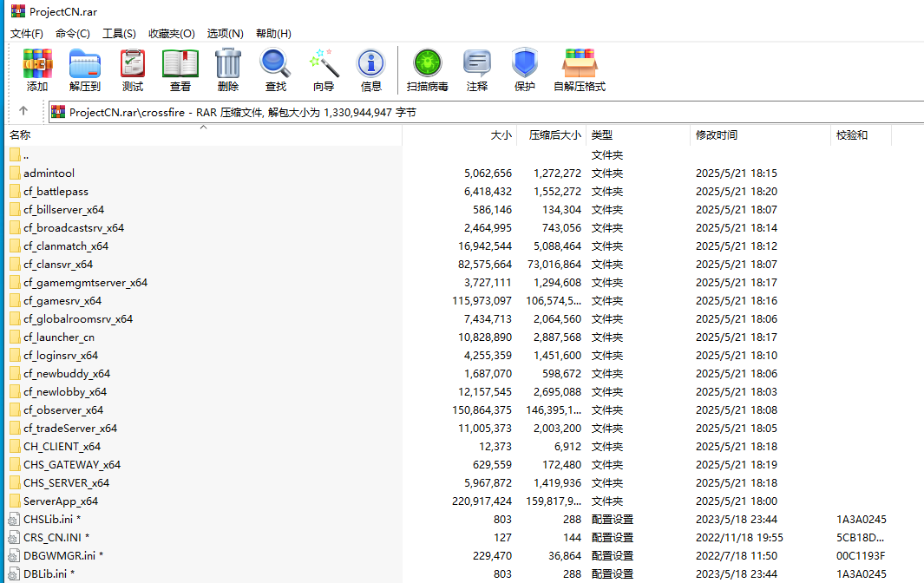Screen dimensions: 924x583
Task: Select the cf_tradeServer_x64 folder name
Action: (70, 429)
